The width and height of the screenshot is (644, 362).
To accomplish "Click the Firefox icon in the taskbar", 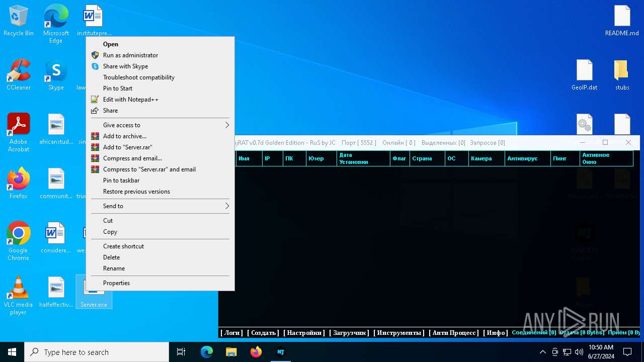I will point(256,352).
